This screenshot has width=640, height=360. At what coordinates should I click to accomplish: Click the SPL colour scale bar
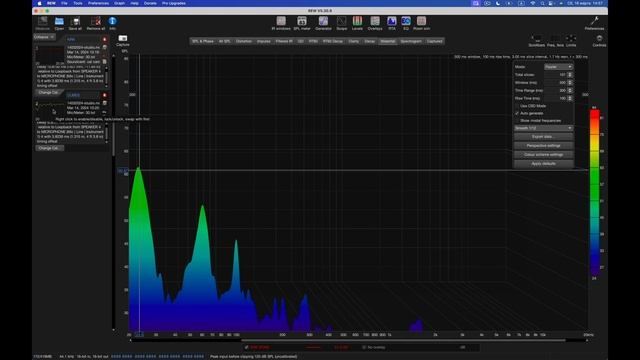click(x=595, y=192)
